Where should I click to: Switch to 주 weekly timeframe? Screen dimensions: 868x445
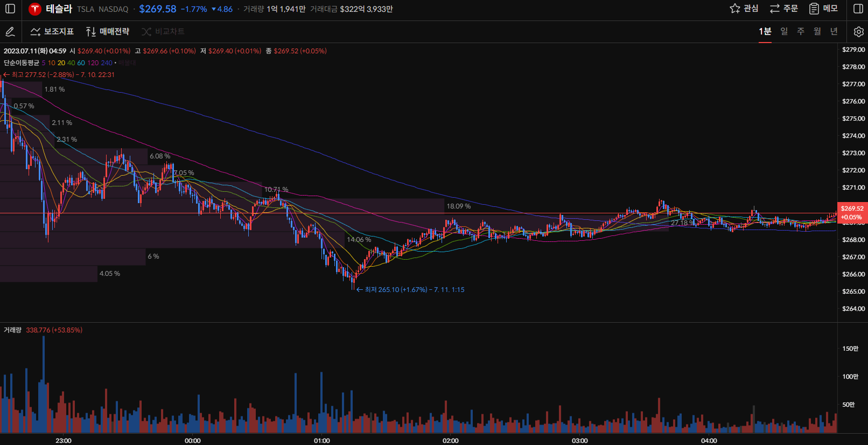pyautogui.click(x=801, y=31)
